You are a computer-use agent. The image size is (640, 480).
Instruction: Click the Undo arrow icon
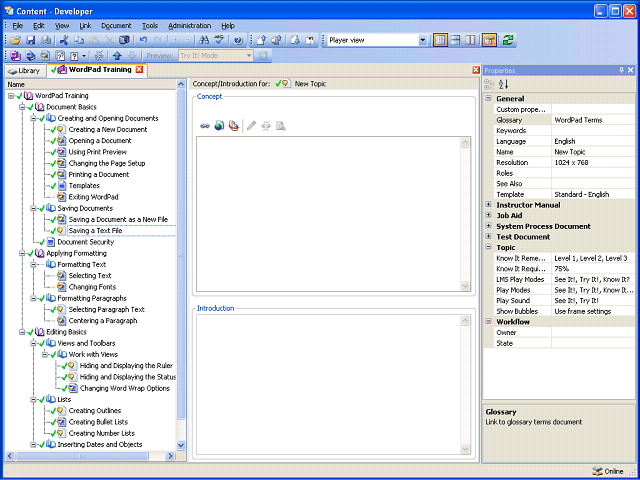[x=143, y=40]
